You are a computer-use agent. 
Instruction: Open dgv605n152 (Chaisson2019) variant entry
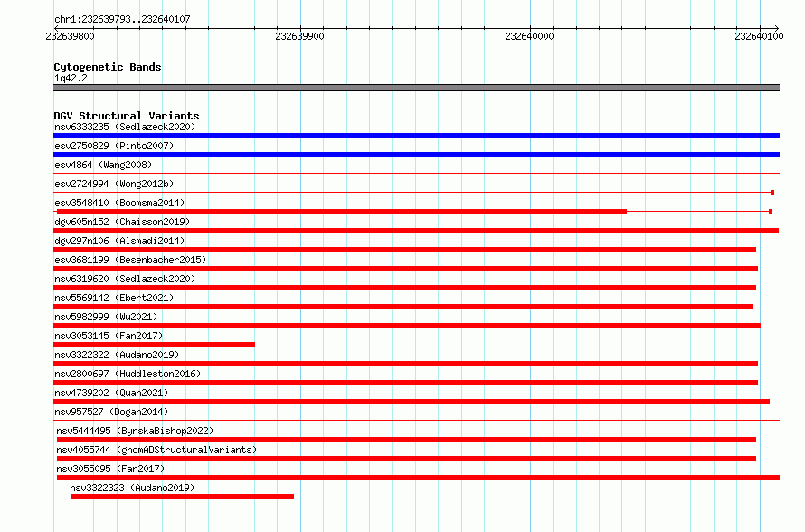[x=122, y=222]
